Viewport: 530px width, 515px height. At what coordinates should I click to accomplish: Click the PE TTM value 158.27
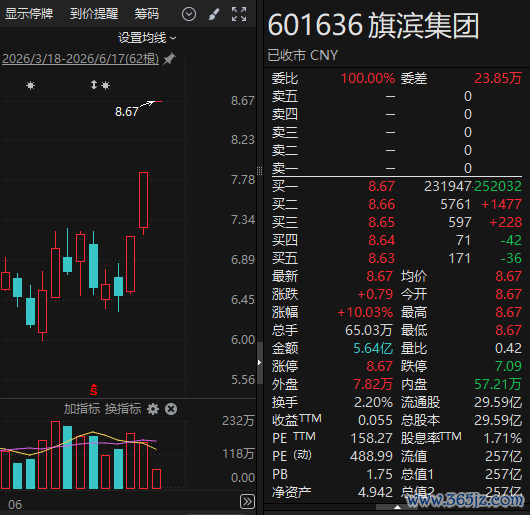[371, 438]
